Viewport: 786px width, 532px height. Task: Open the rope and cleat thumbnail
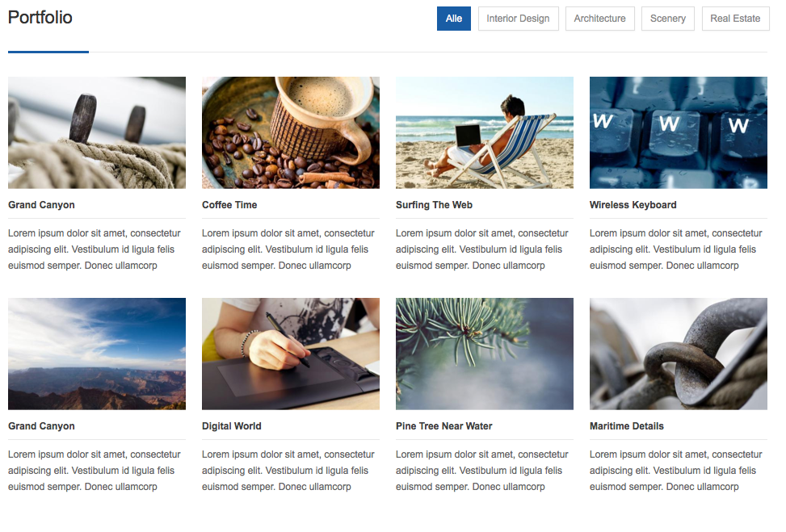[97, 132]
